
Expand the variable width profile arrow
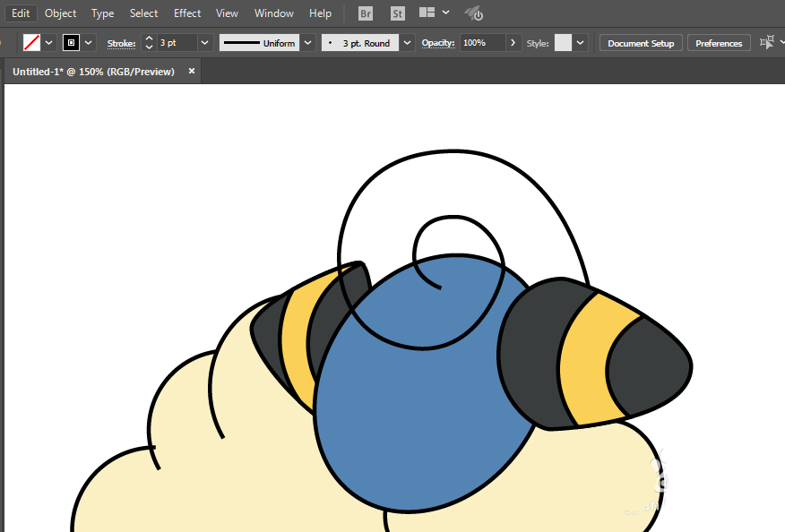pos(308,43)
